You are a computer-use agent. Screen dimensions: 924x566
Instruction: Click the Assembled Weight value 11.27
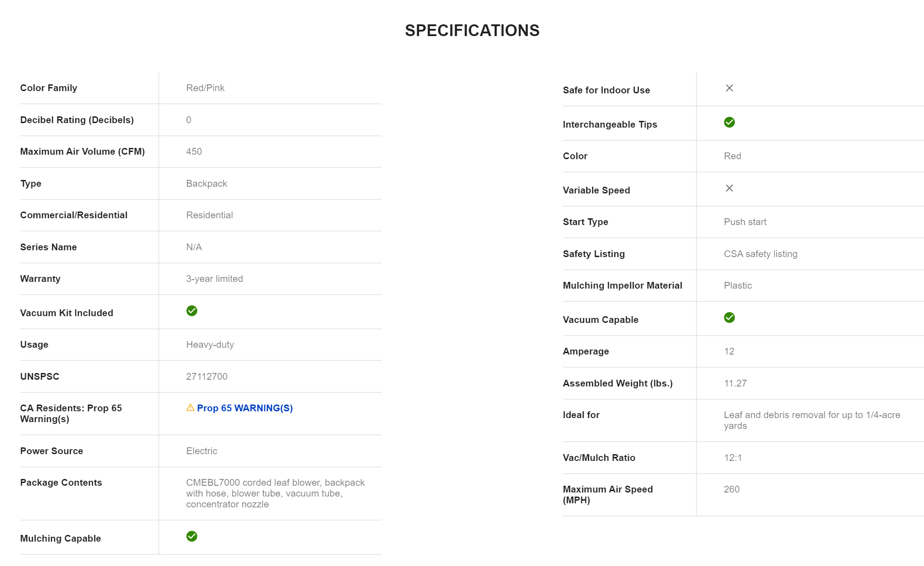click(735, 383)
